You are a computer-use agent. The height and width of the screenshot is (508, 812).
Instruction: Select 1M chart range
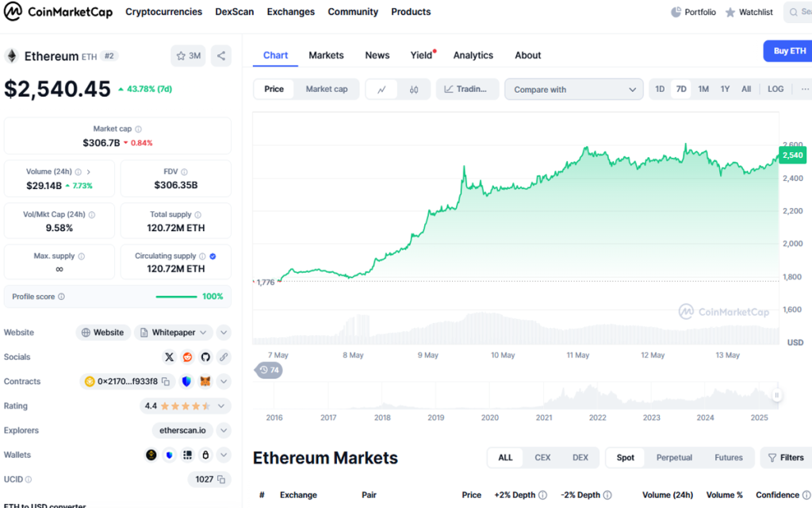coord(703,89)
